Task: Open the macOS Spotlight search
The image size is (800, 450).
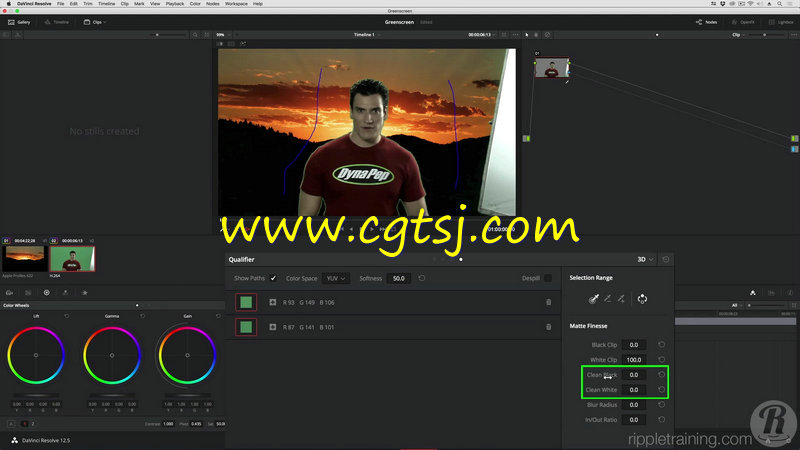Action: click(x=780, y=4)
